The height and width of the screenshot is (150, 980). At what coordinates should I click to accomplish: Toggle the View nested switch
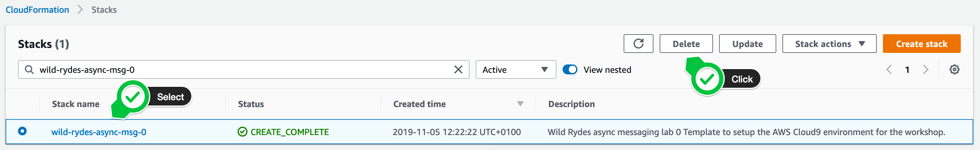(x=570, y=69)
